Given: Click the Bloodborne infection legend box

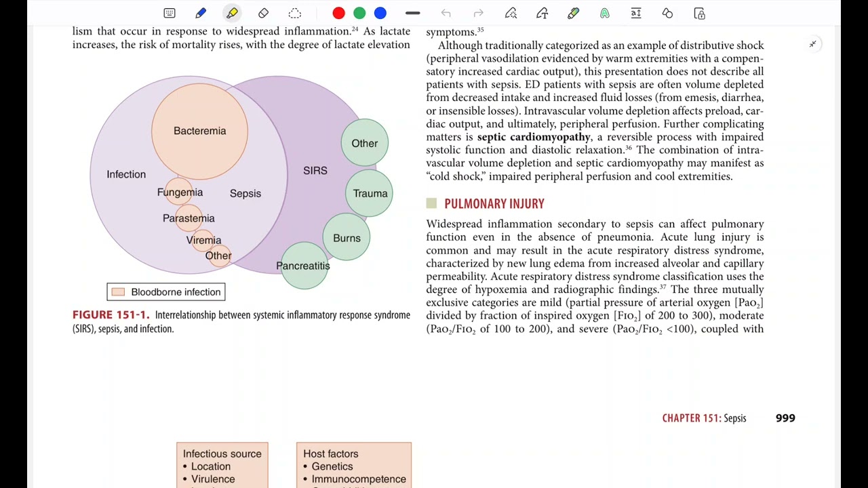Looking at the screenshot, I should [166, 292].
